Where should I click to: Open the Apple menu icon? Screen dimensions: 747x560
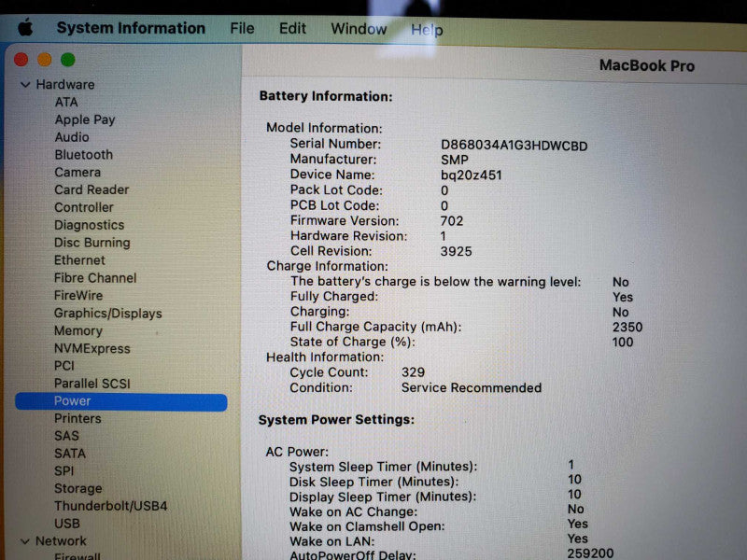[x=26, y=27]
